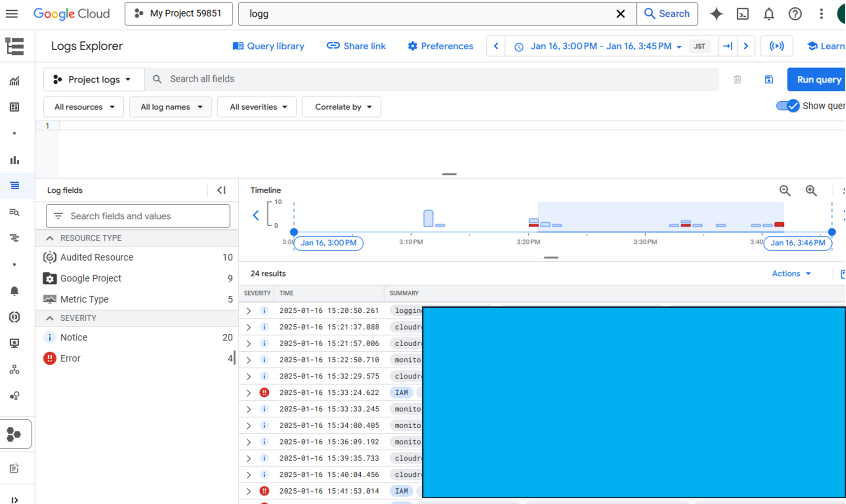
Task: Open Dashboards icon in left sidebar
Action: (x=14, y=107)
